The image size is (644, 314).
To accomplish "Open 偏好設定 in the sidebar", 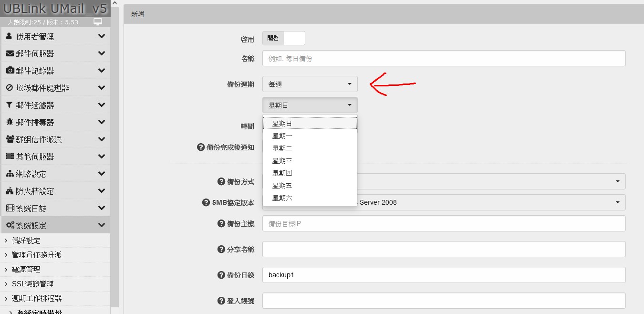I will 26,241.
